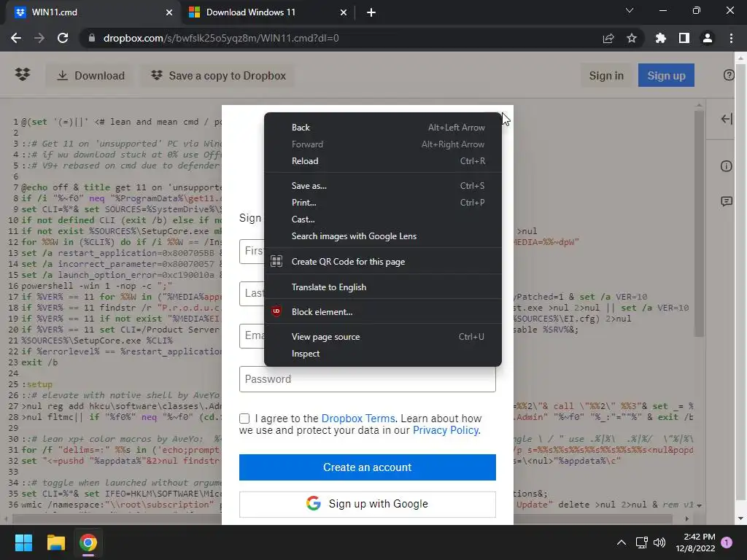Screen dimensions: 747x560
Task: Open comments icon in sidebar
Action: pos(727,201)
